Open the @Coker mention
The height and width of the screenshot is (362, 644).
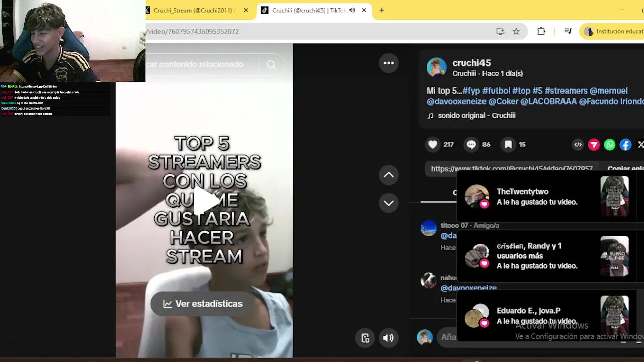[503, 102]
